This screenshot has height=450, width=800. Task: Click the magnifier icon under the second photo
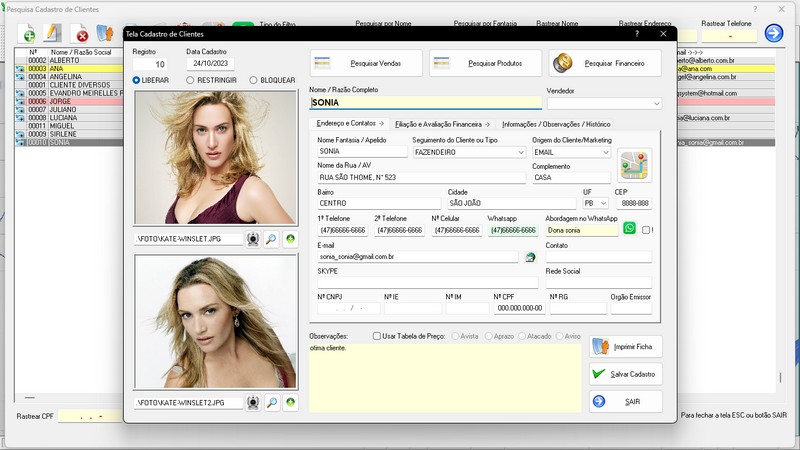pyautogui.click(x=271, y=402)
